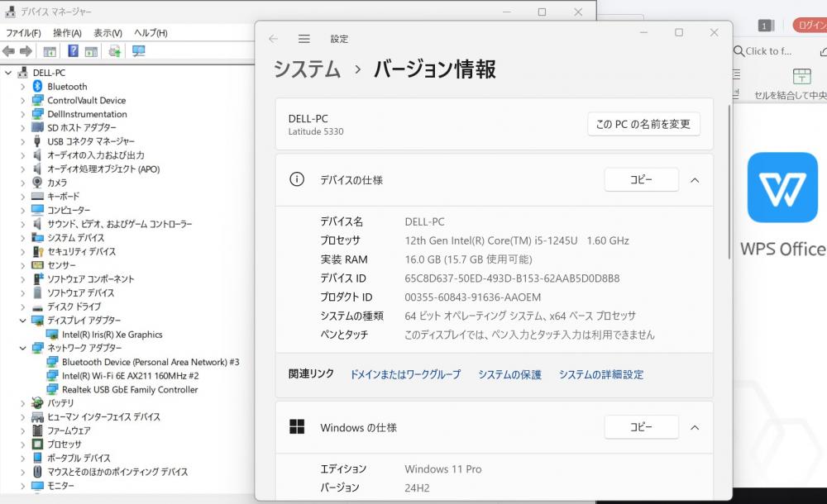This screenshot has height=504, width=827.
Task: Expand the システム デバイス node
Action: (22, 237)
